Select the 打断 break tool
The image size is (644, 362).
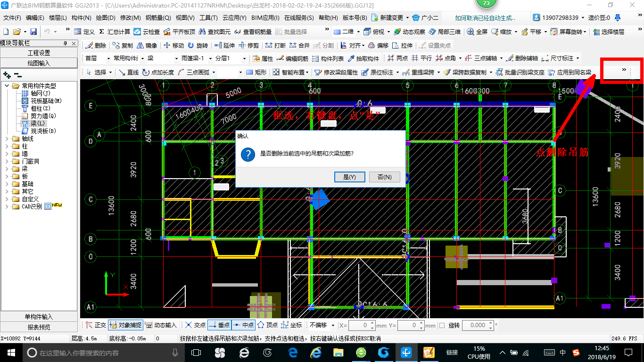point(276,46)
